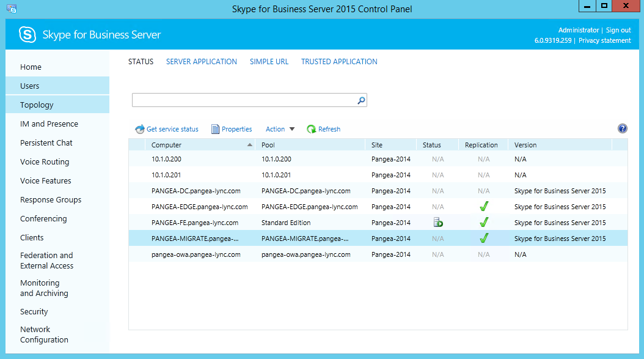Open Network Configuration section
Image resolution: width=644 pixels, height=359 pixels.
(x=57, y=335)
